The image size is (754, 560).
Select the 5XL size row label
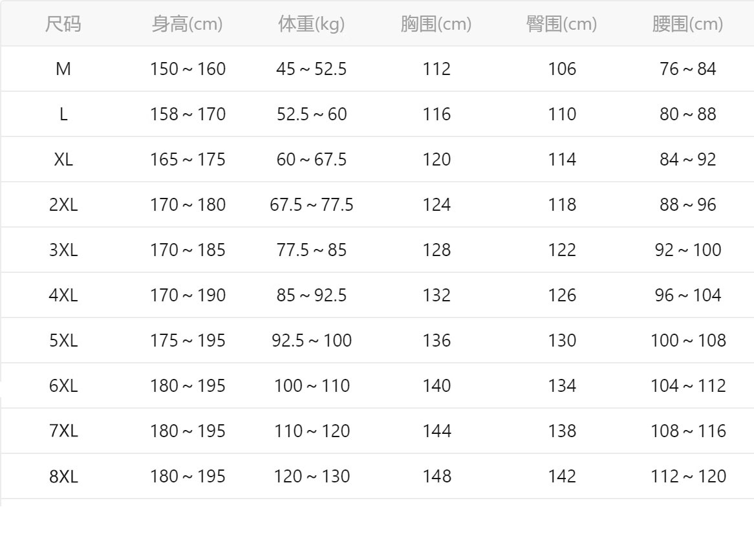click(x=63, y=341)
